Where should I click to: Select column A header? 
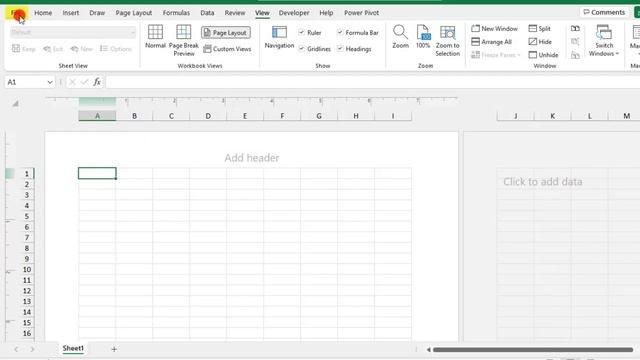pos(97,116)
